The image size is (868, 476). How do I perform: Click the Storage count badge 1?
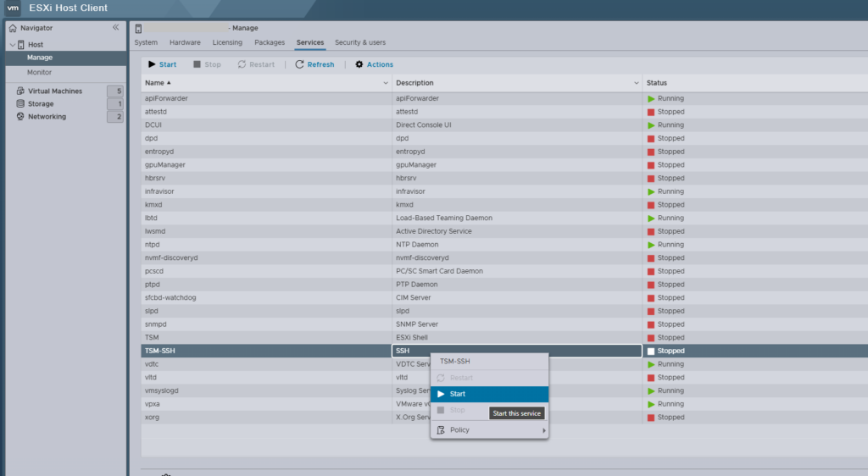coord(115,104)
